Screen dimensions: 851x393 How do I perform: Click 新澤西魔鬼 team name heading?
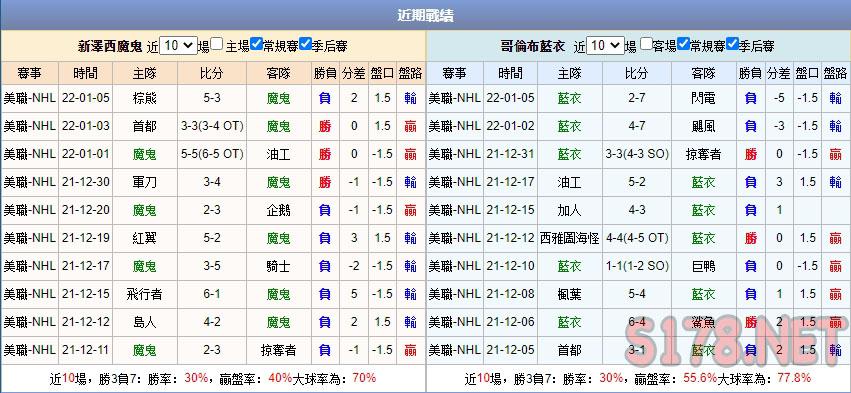tap(110, 46)
